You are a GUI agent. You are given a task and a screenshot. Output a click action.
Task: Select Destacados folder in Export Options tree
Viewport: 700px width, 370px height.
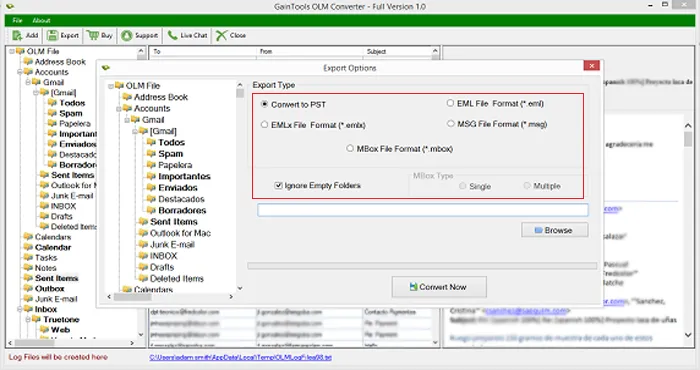[181, 199]
